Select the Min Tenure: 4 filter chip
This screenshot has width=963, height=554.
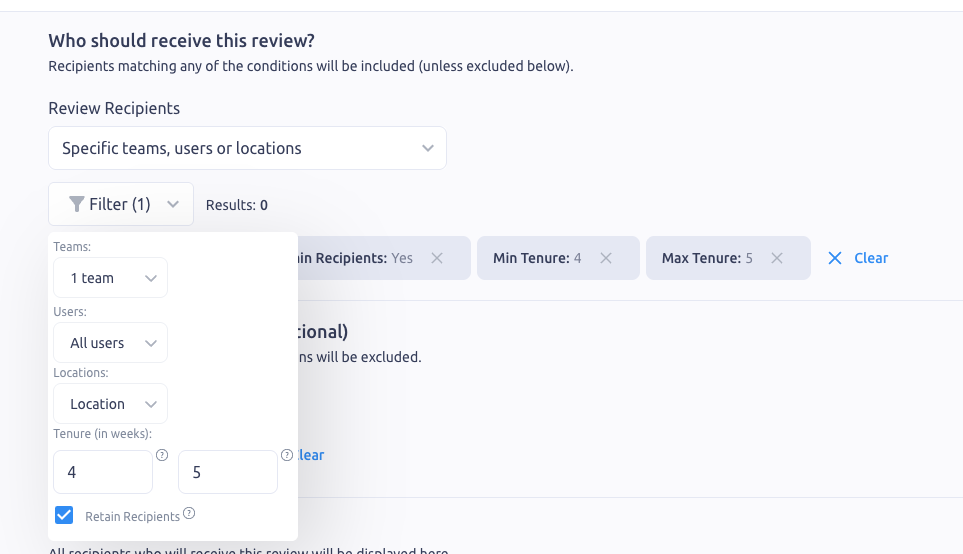click(x=538, y=258)
